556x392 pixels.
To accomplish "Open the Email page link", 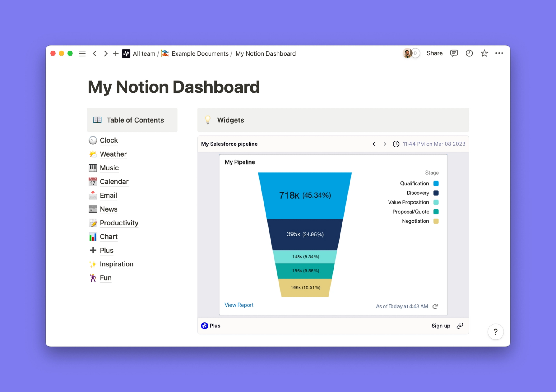I will click(x=108, y=195).
